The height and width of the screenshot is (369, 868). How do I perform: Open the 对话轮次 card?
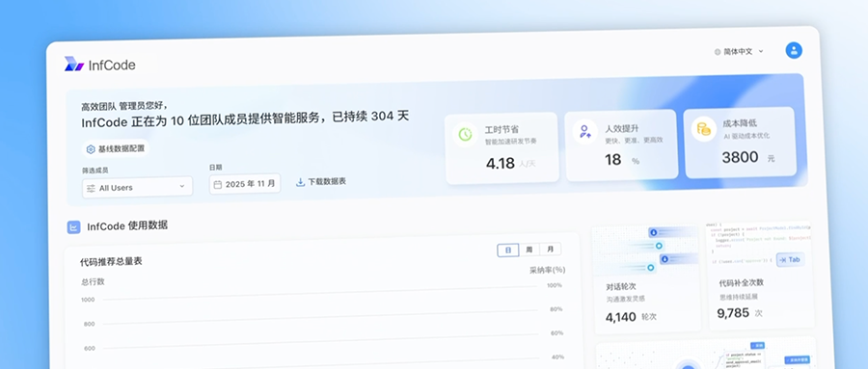(x=646, y=279)
